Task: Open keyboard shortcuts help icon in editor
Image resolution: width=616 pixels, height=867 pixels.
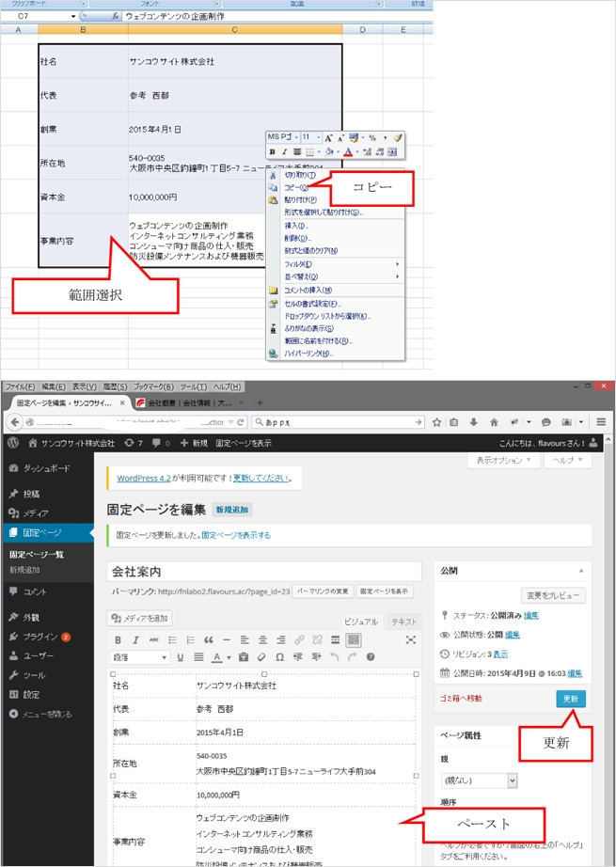Action: click(371, 657)
